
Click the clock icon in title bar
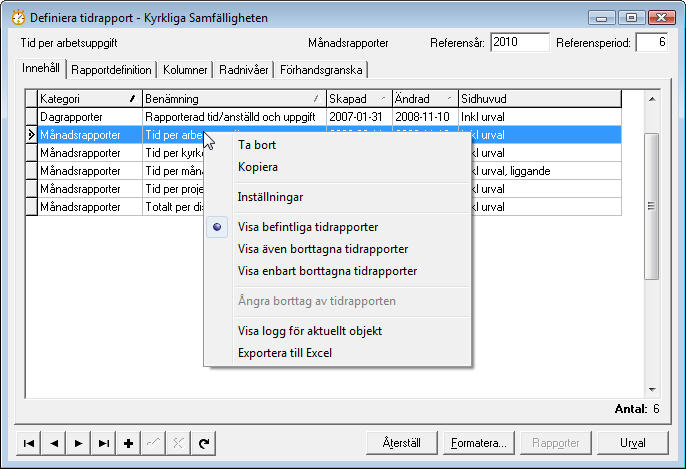tap(18, 18)
